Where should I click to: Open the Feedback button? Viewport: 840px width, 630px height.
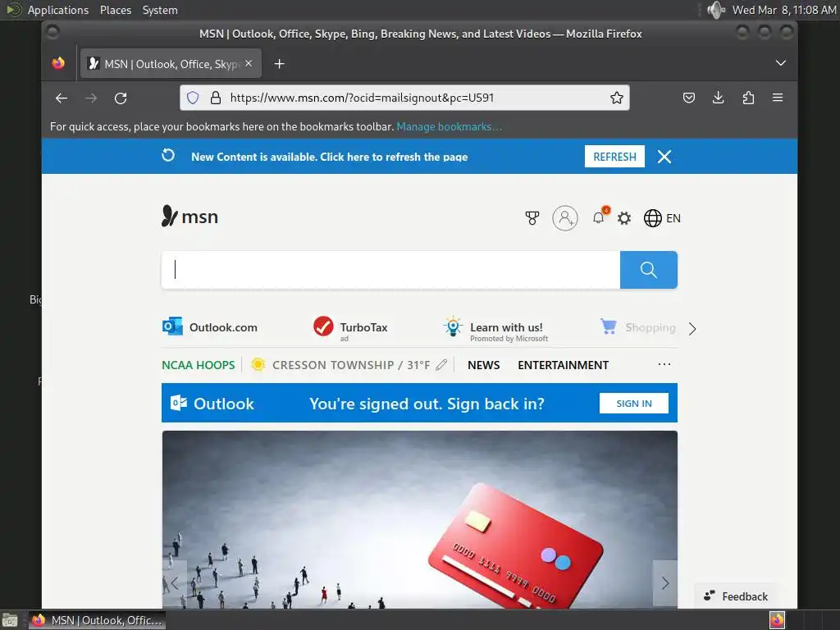click(736, 596)
